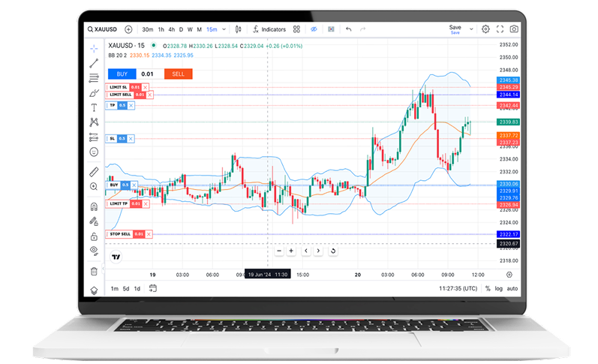Viewport: 598px width, 364px height.
Task: Toggle hide all drawings eye icon
Action: pyautogui.click(x=94, y=250)
